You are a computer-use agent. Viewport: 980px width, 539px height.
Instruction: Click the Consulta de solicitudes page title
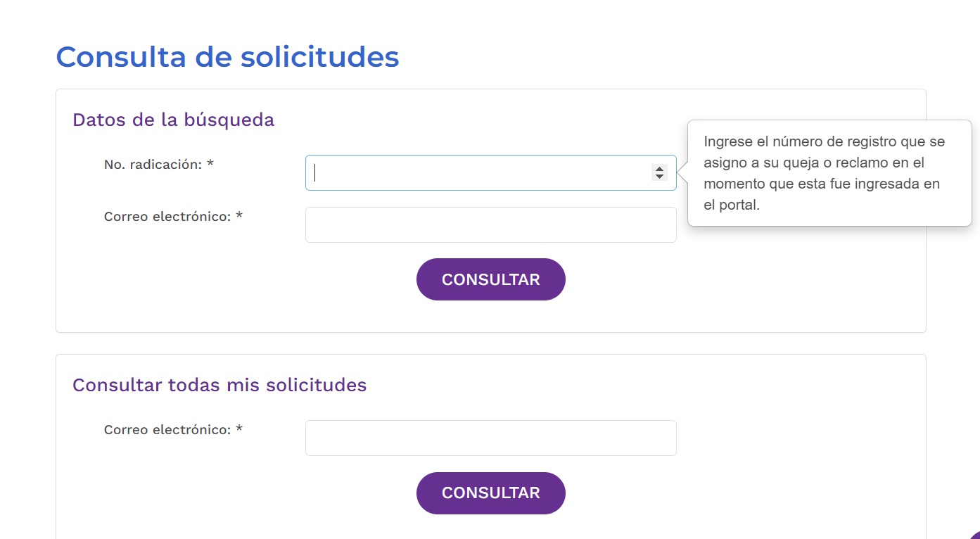pos(228,57)
